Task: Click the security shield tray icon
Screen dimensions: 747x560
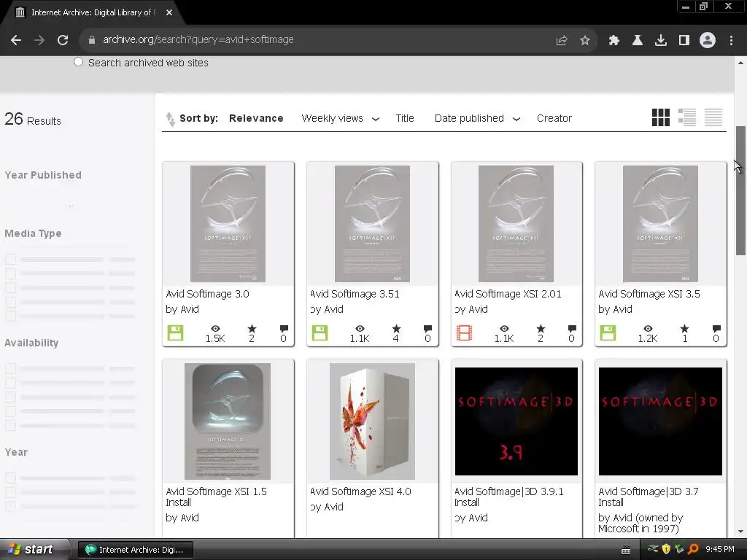Action: coord(666,550)
